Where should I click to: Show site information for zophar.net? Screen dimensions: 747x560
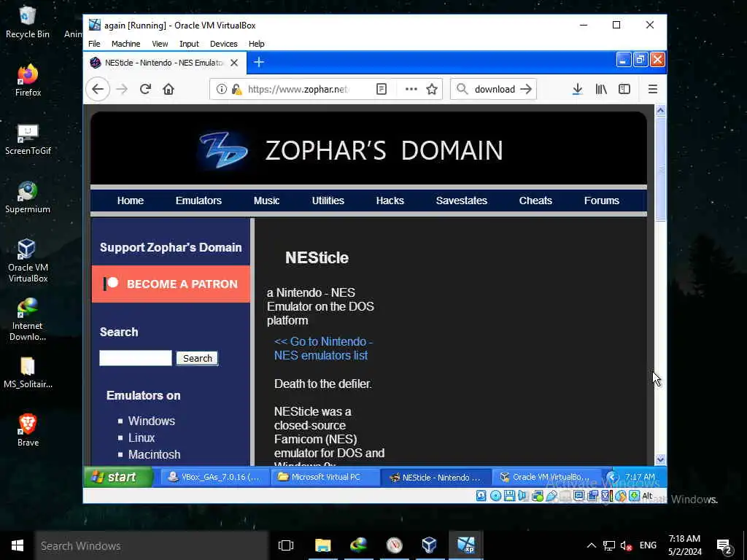pyautogui.click(x=222, y=89)
